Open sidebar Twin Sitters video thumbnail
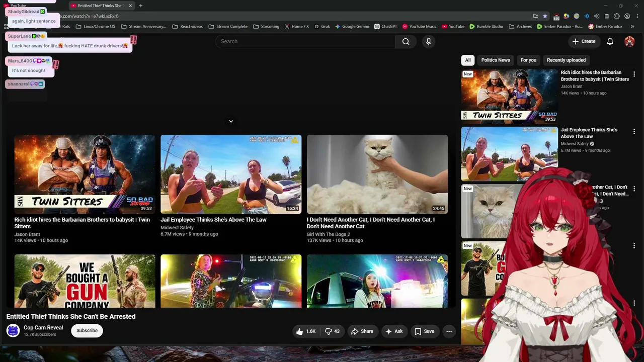644x362 pixels. point(509,97)
